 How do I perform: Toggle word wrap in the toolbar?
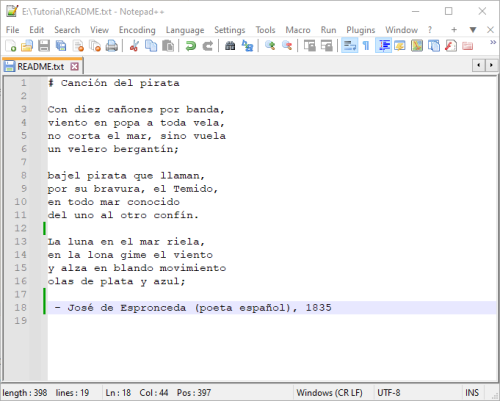click(x=349, y=46)
